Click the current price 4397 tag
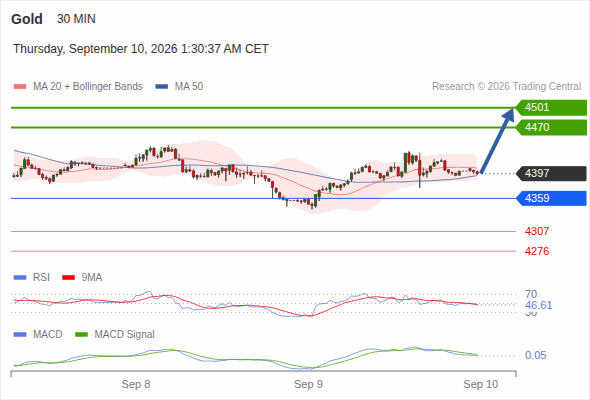This screenshot has width=590, height=400. [x=551, y=173]
